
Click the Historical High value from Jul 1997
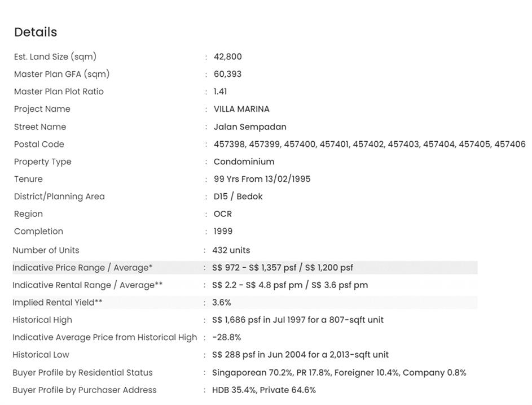pyautogui.click(x=297, y=320)
